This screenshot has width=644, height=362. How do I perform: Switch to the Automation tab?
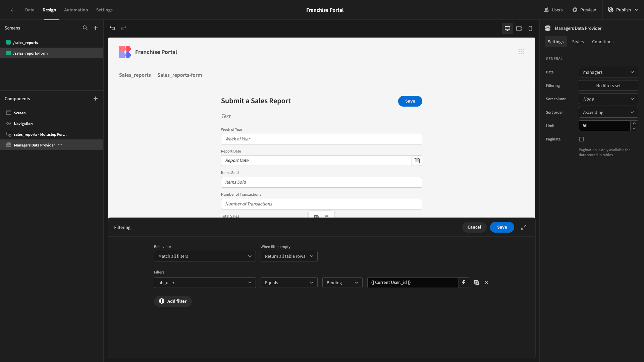coord(76,10)
